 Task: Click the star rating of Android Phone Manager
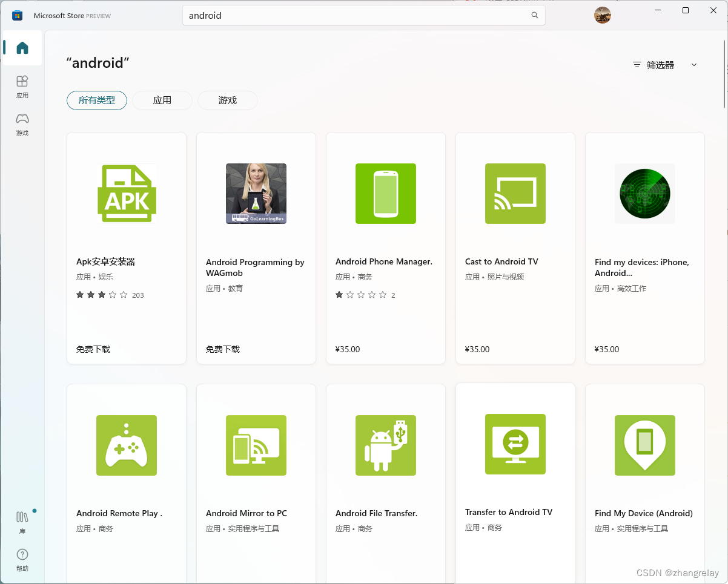click(361, 295)
